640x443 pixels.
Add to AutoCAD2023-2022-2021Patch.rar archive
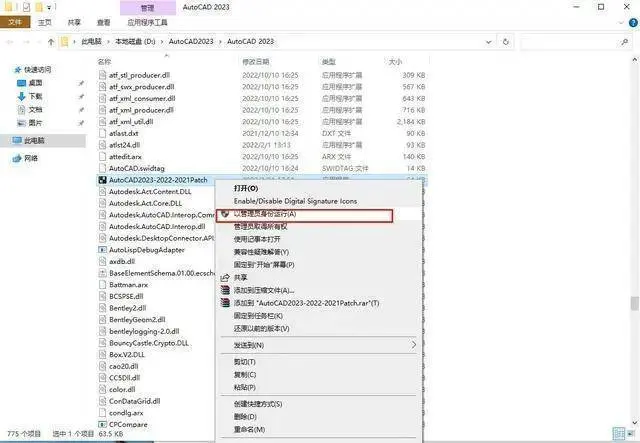coord(306,303)
